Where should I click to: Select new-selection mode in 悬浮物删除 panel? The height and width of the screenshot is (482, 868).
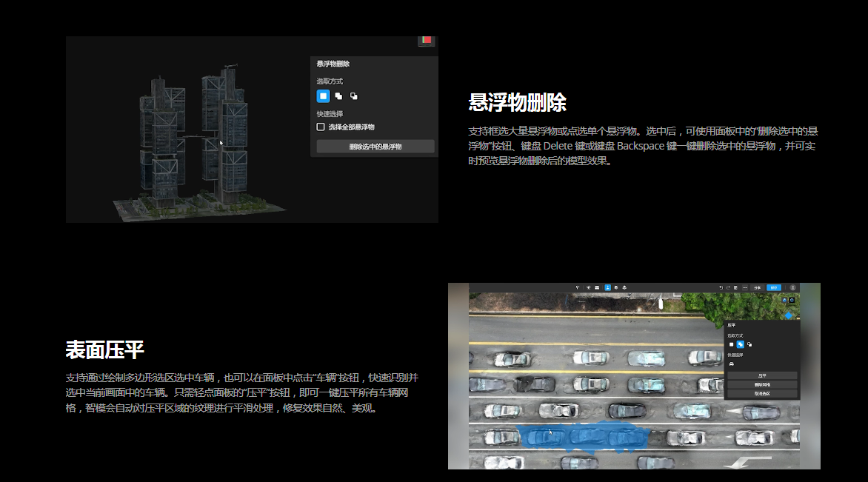tap(323, 96)
